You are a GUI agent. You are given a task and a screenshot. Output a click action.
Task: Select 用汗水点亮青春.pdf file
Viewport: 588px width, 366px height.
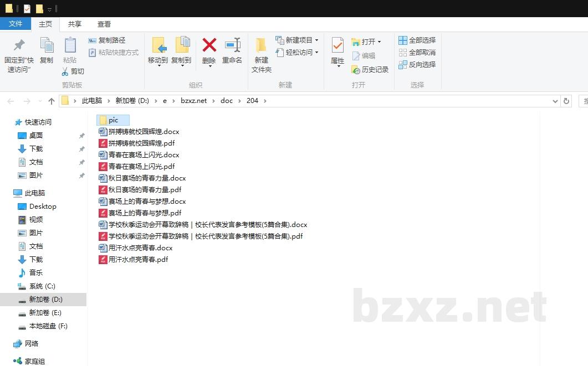click(137, 260)
